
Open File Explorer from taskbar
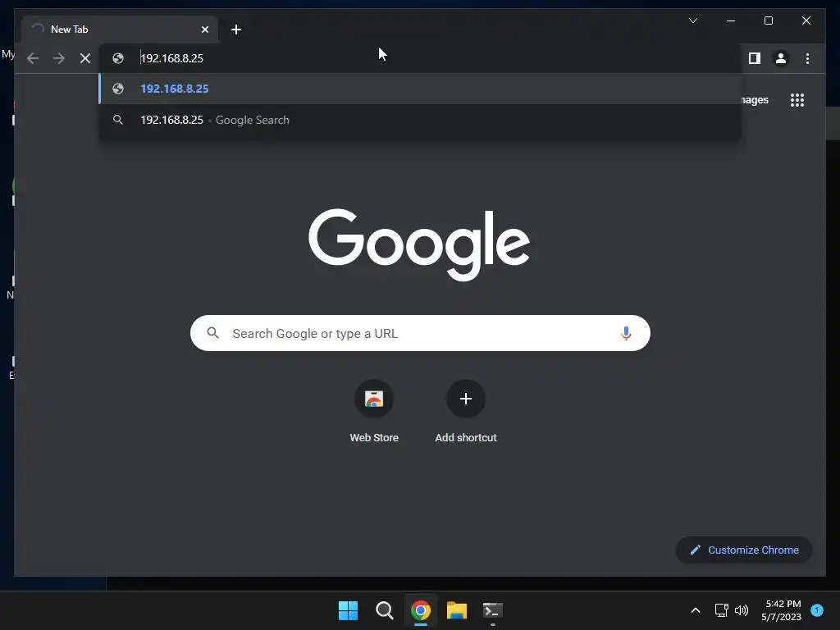457,610
